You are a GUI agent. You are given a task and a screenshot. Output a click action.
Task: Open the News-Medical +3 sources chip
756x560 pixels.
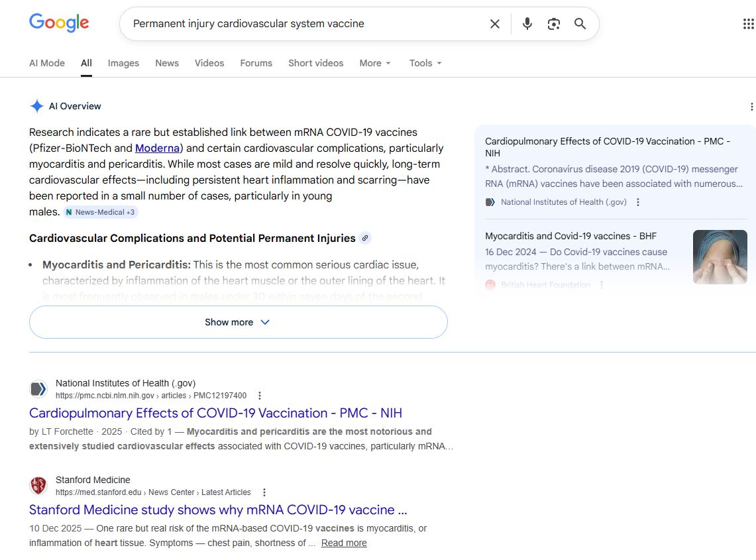point(100,212)
